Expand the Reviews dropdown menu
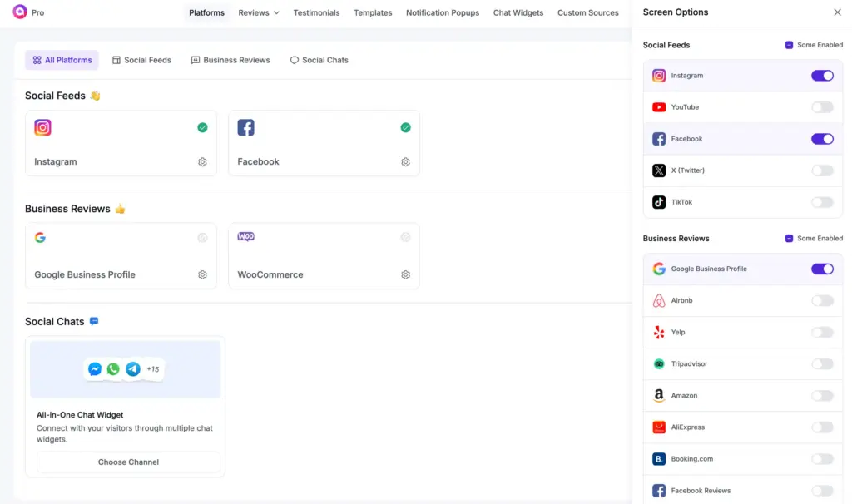 coord(259,12)
